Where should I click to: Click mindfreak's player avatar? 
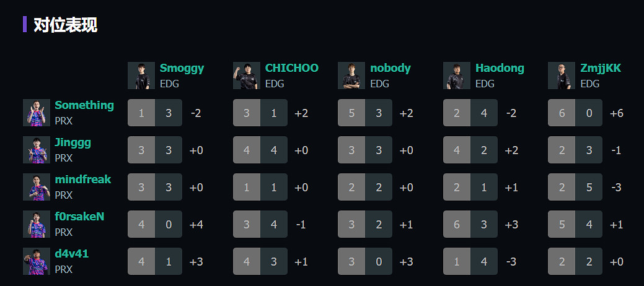[x=37, y=187]
